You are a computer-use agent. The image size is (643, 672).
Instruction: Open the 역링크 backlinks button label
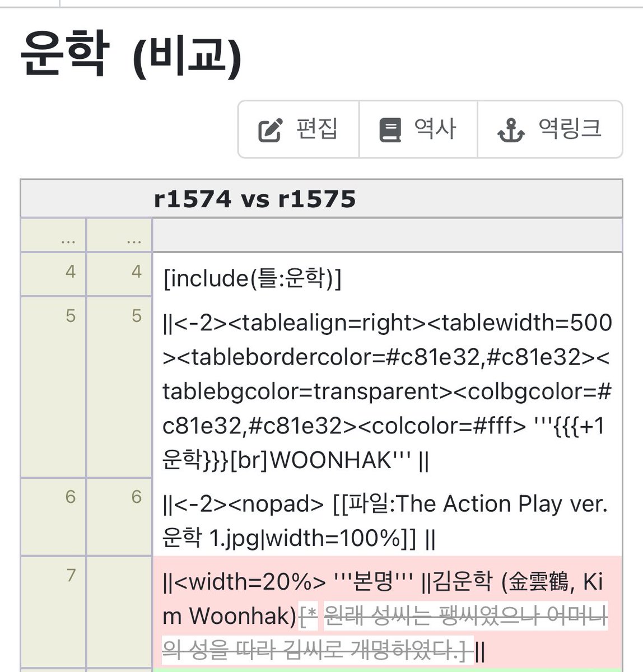570,129
